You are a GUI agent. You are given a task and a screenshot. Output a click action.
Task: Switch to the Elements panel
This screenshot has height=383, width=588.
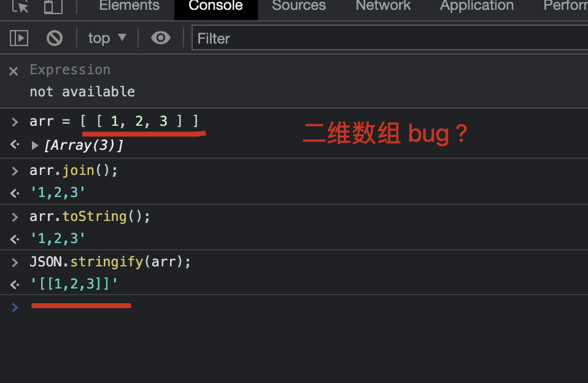(x=129, y=7)
